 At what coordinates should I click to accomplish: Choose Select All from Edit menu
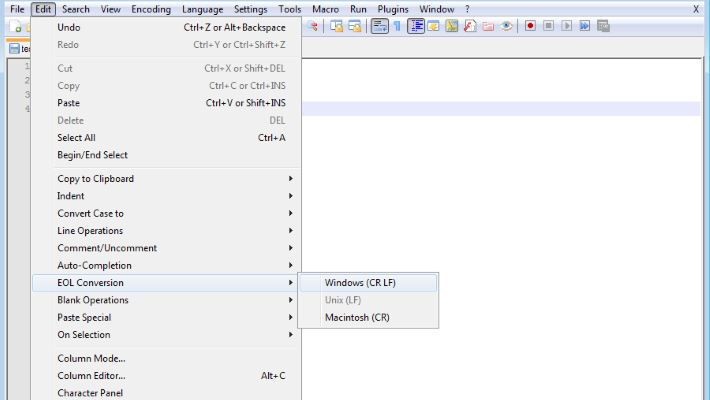pyautogui.click(x=167, y=138)
